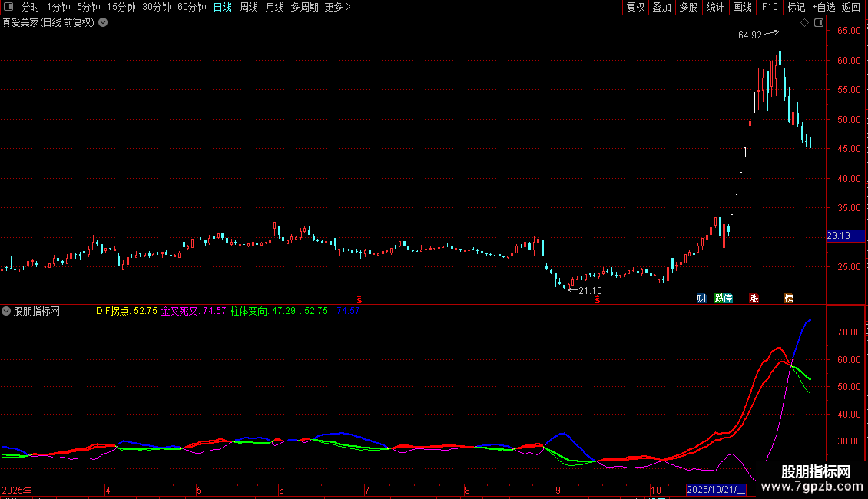Click the diamond icon above the chart
This screenshot has height=499, width=868.
click(804, 23)
